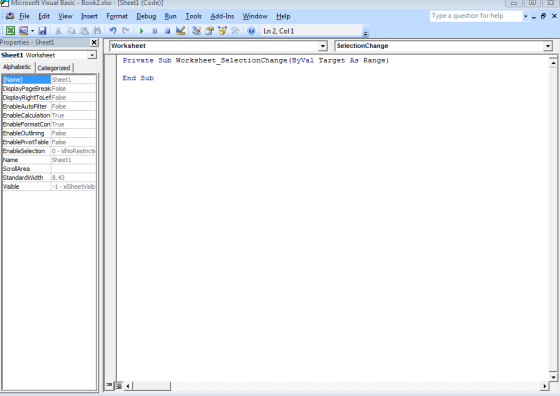Select the EnablePivotTable property
The image size is (560, 396).
[x=49, y=142]
